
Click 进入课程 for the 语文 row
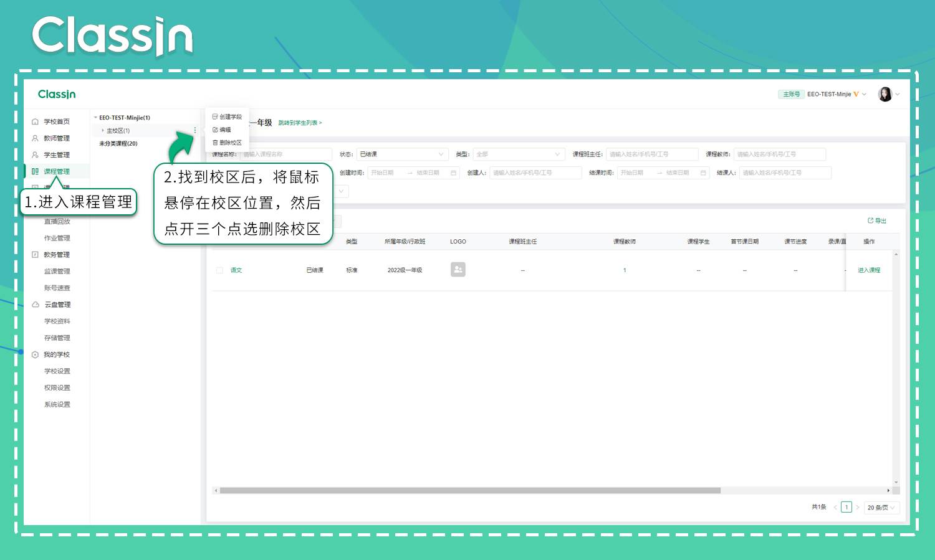click(869, 270)
